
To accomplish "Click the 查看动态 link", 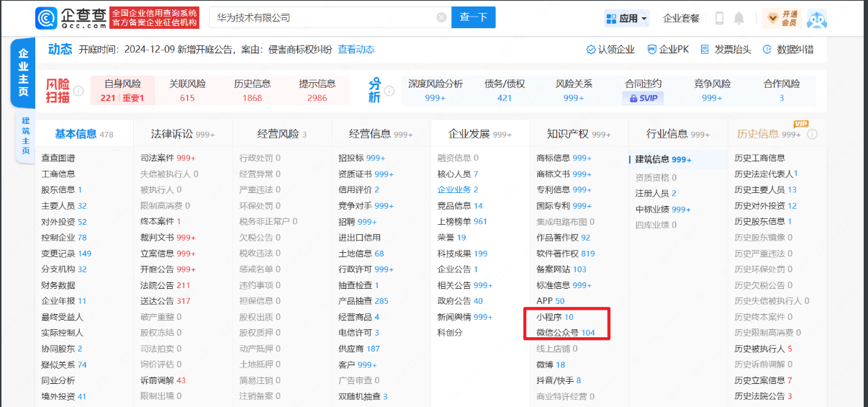I will coord(356,50).
